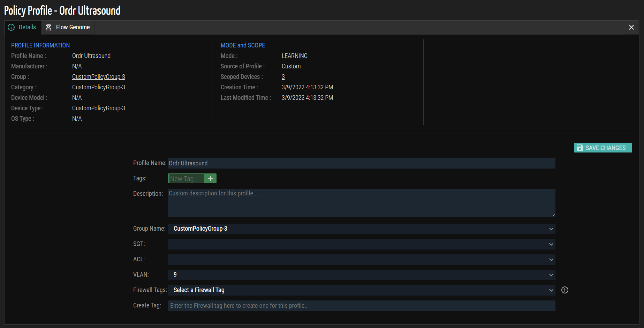Image resolution: width=644 pixels, height=328 pixels.
Task: Click the Scoped Devices count link 3
Action: coord(283,77)
